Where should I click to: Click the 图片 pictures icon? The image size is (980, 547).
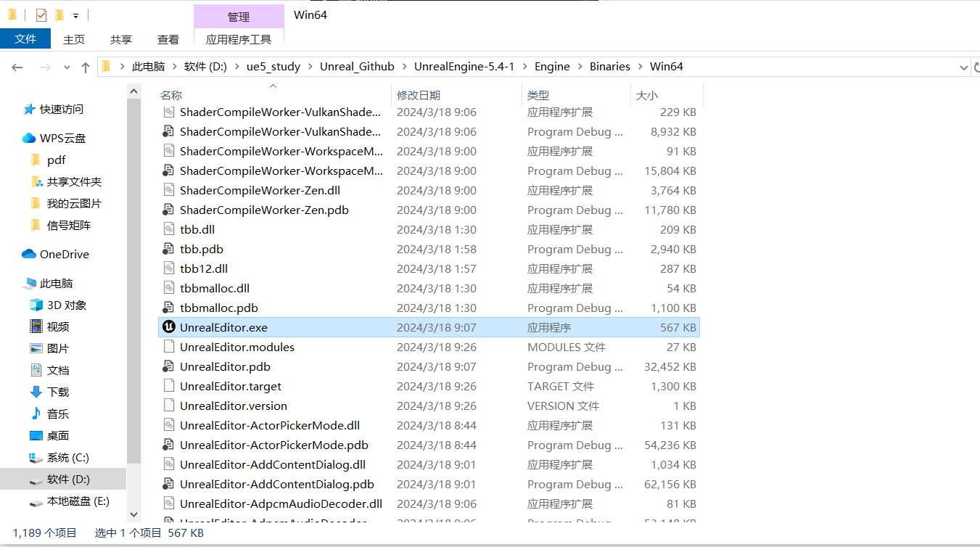point(36,348)
